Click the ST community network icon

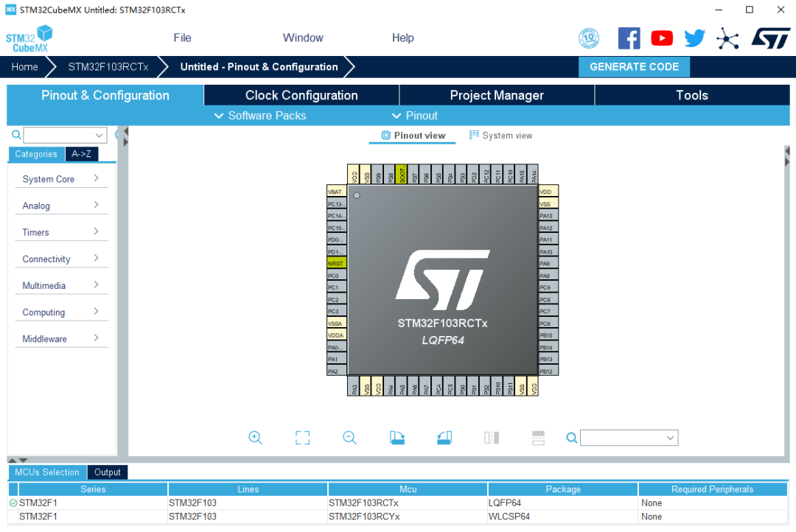[x=727, y=38]
